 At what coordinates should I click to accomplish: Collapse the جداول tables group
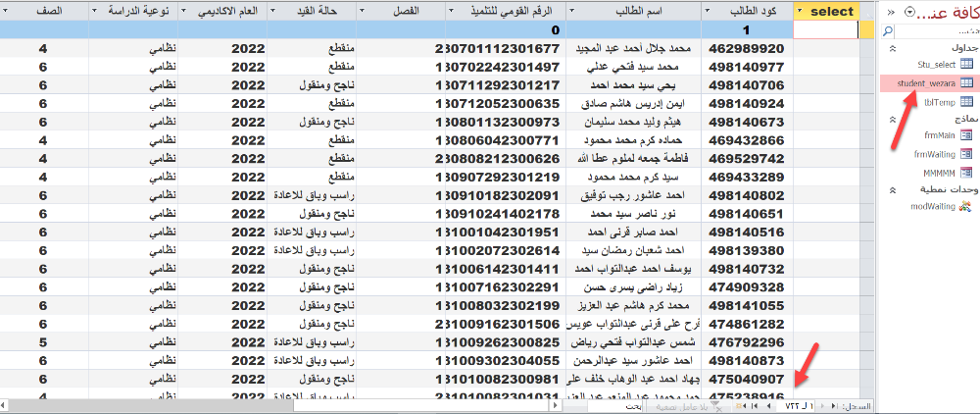(893, 48)
